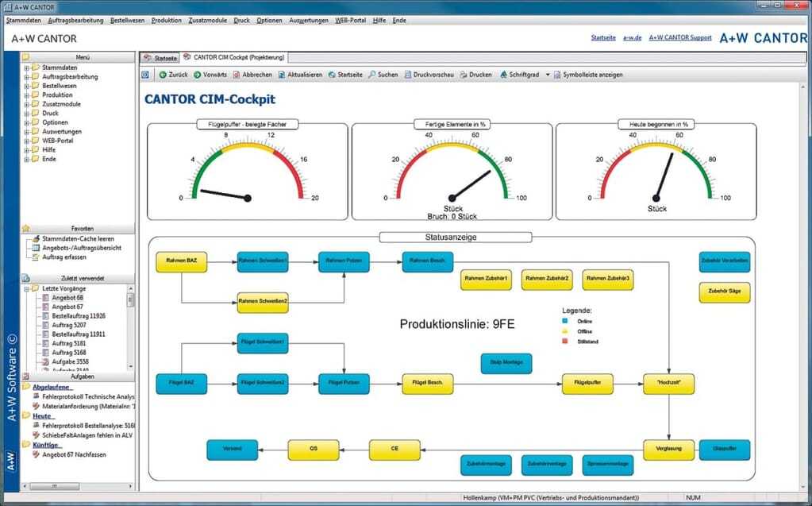The width and height of the screenshot is (812, 506).
Task: Click the blue Online legend swatch
Action: tap(565, 321)
